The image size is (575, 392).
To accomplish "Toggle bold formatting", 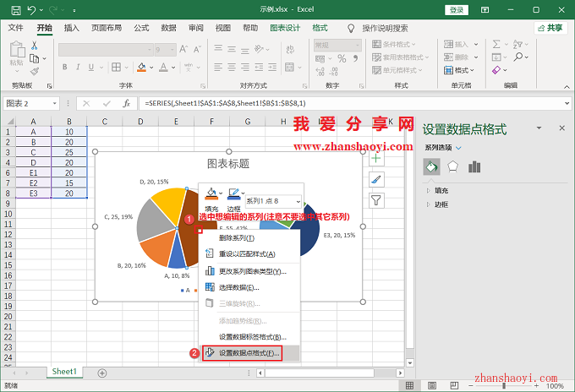I will [64, 67].
